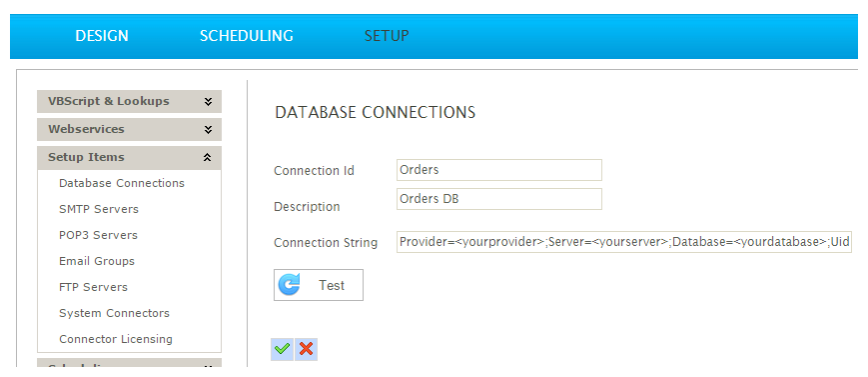868x377 pixels.
Task: Open Email Groups setup item
Action: coord(96,261)
